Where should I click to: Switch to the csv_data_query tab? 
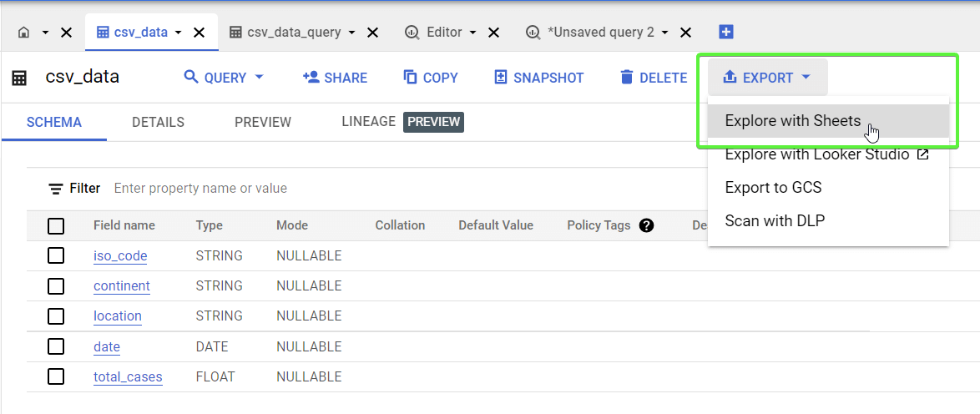coord(285,32)
